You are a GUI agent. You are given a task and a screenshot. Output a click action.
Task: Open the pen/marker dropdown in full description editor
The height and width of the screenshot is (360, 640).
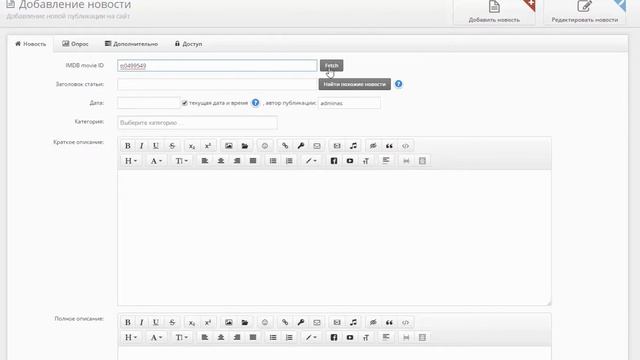[x=311, y=338]
